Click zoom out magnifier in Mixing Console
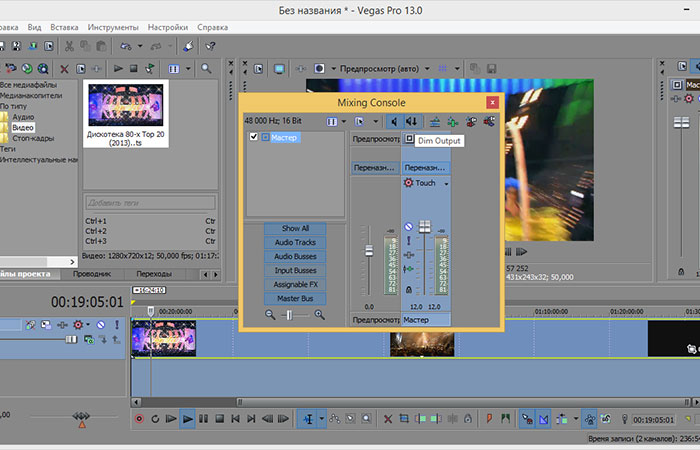 (x=270, y=315)
